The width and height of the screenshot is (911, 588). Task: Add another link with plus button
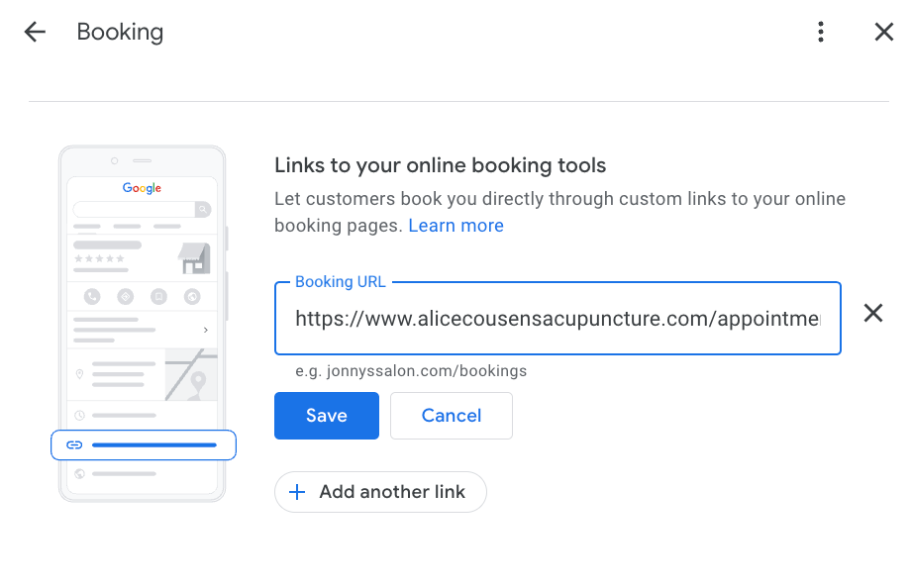pos(380,492)
